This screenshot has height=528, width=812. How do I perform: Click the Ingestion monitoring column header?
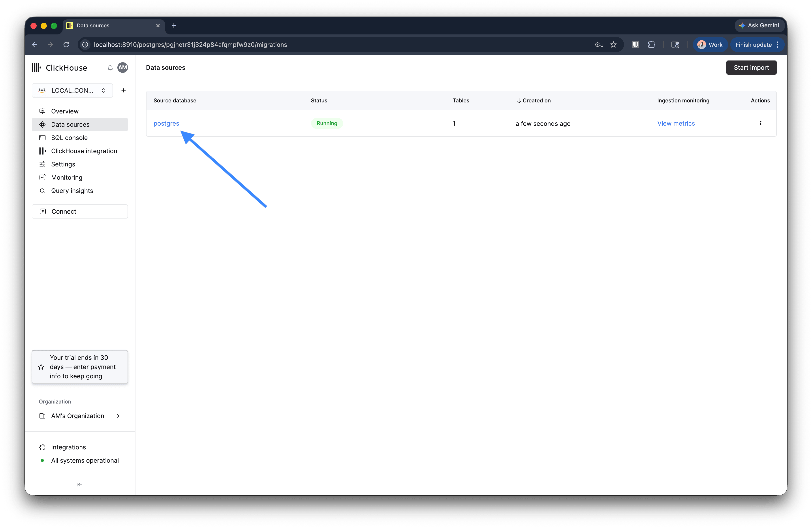coord(683,101)
